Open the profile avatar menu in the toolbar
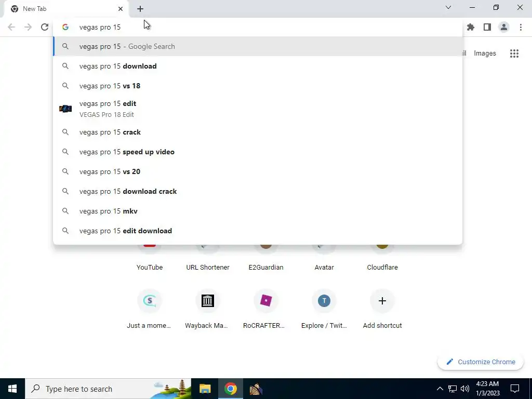Image resolution: width=532 pixels, height=399 pixels. pyautogui.click(x=504, y=27)
